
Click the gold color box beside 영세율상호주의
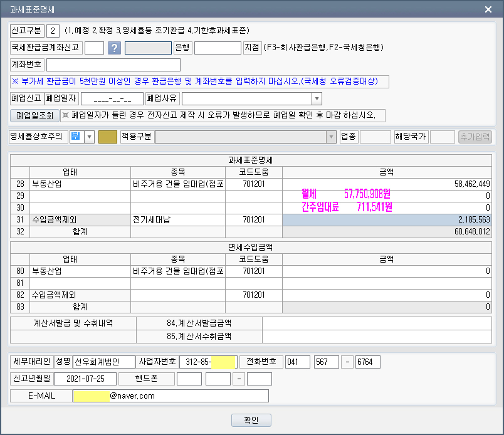(x=108, y=137)
